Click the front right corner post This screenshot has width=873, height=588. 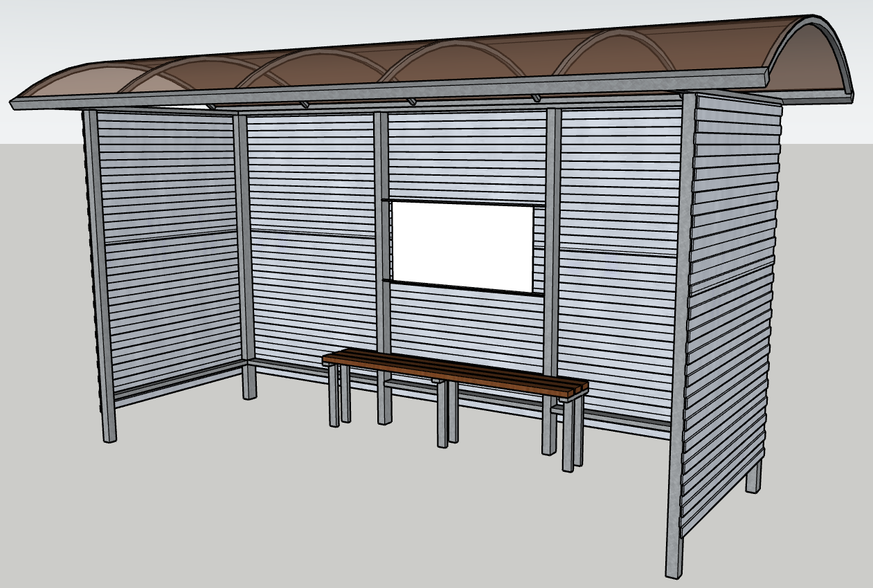(680, 336)
